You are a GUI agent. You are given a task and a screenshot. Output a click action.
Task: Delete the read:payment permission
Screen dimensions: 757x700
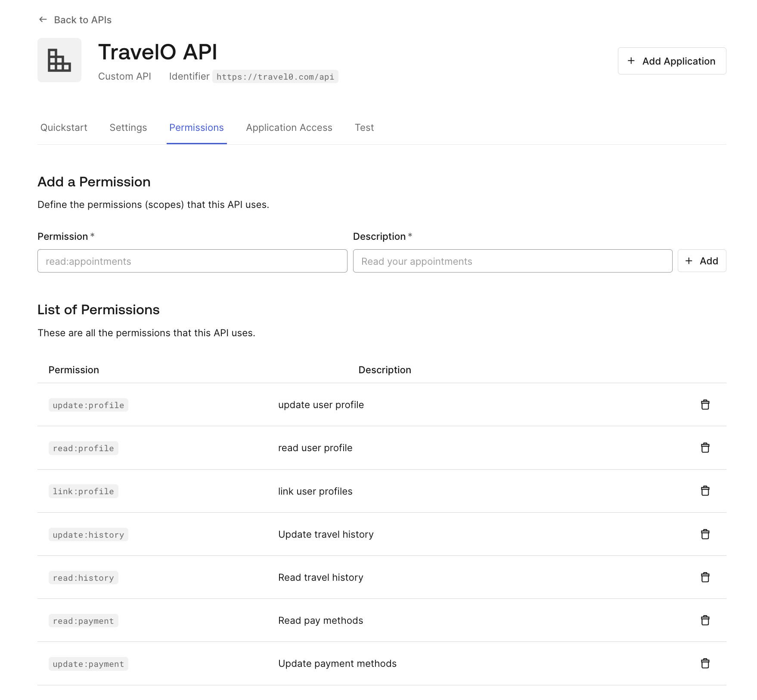pyautogui.click(x=705, y=620)
